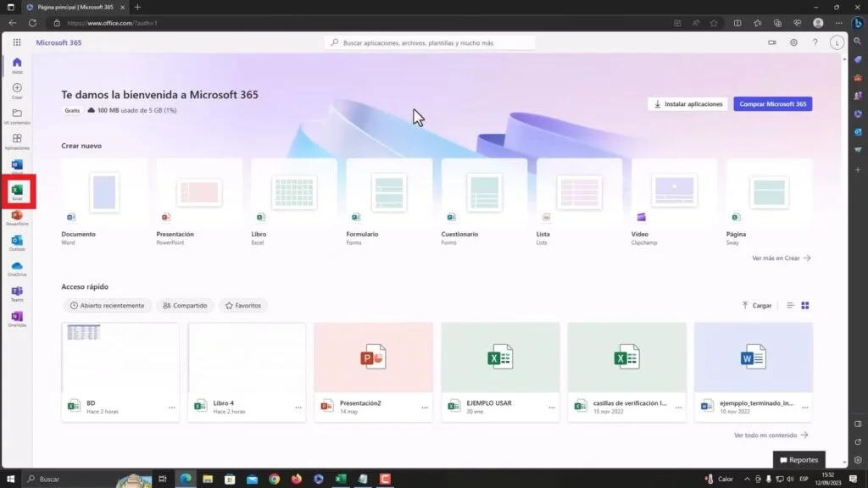
Task: Create a new Lista in Lists
Action: [579, 202]
